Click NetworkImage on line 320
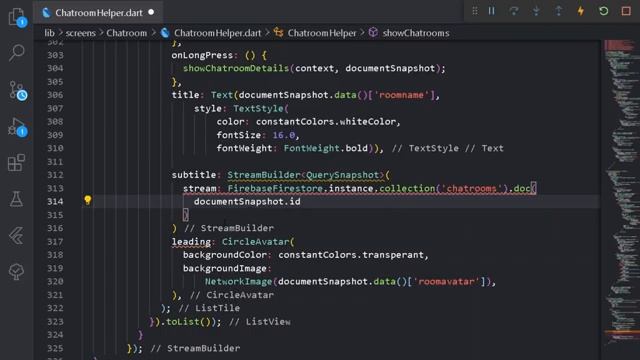This screenshot has width=640, height=360. (x=238, y=282)
